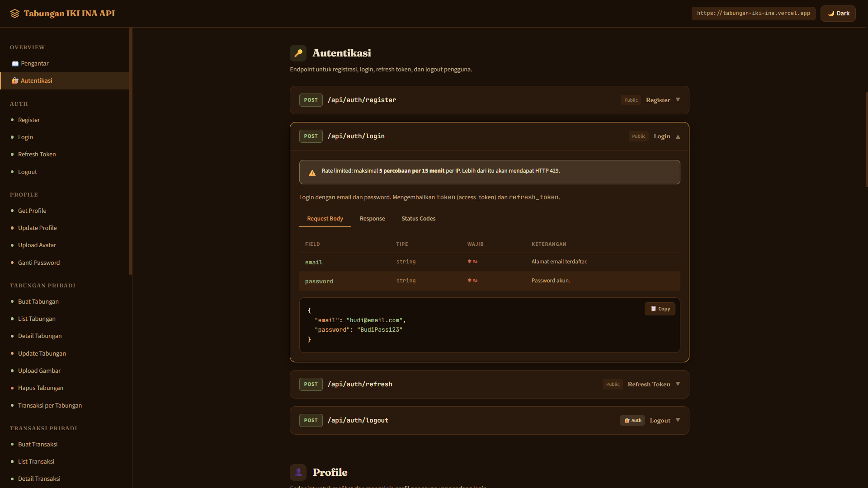
Task: Click the email field name in table
Action: coord(314,263)
